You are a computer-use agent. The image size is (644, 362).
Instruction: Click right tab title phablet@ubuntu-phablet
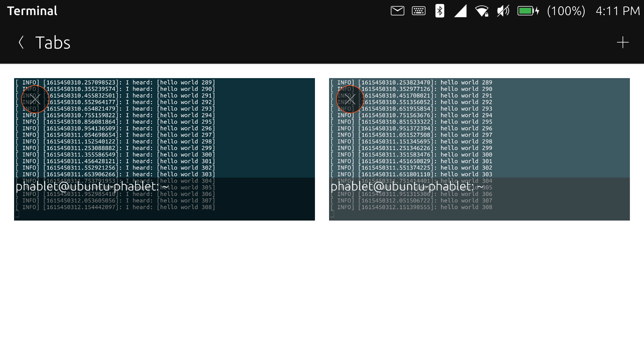tap(407, 186)
